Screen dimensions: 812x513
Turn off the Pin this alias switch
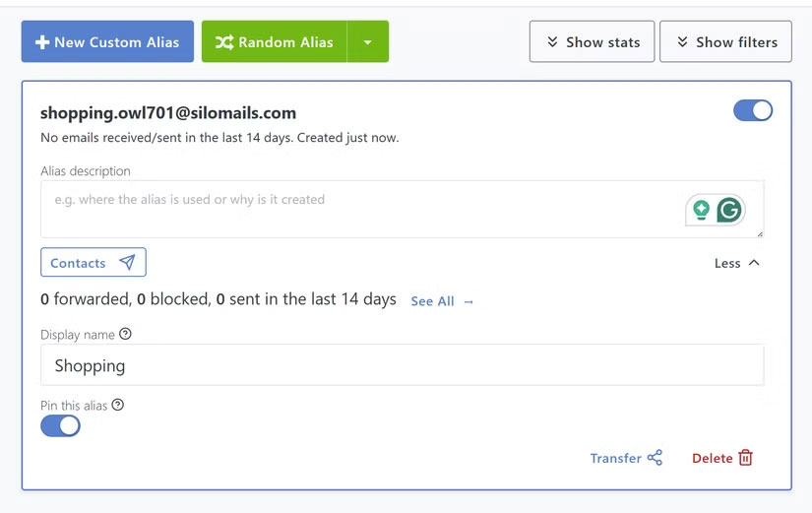(x=60, y=426)
